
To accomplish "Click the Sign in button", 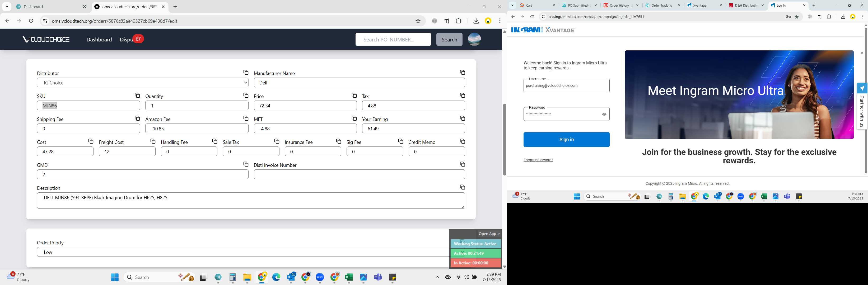I will coord(566,139).
